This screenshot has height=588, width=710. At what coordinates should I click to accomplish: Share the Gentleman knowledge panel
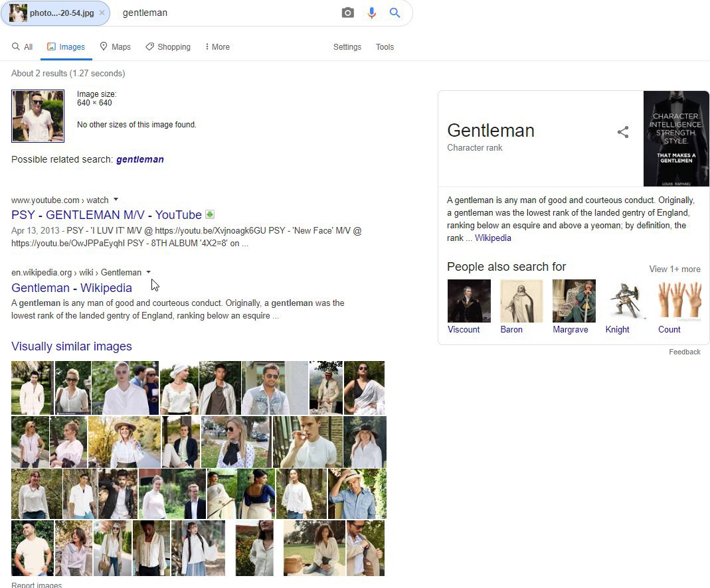tap(623, 132)
